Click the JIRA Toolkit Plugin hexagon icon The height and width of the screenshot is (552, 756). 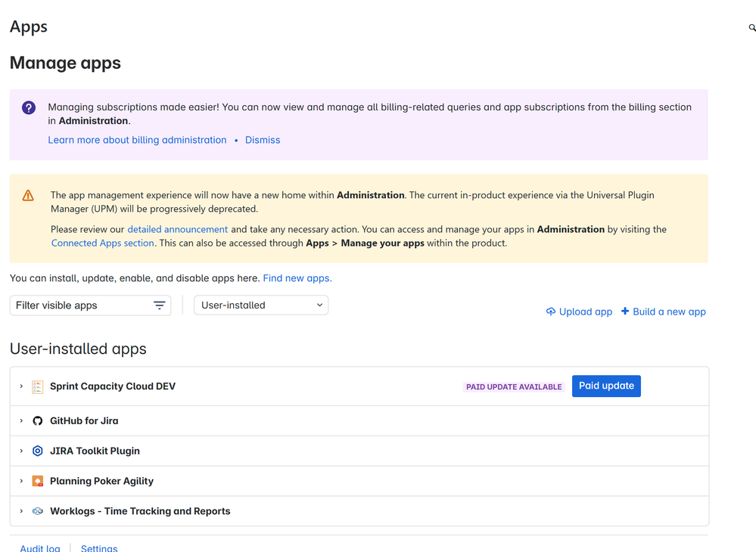37,451
